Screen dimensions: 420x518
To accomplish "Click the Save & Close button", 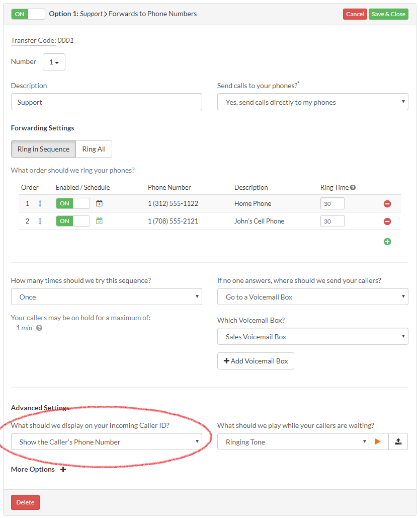I will coord(388,14).
